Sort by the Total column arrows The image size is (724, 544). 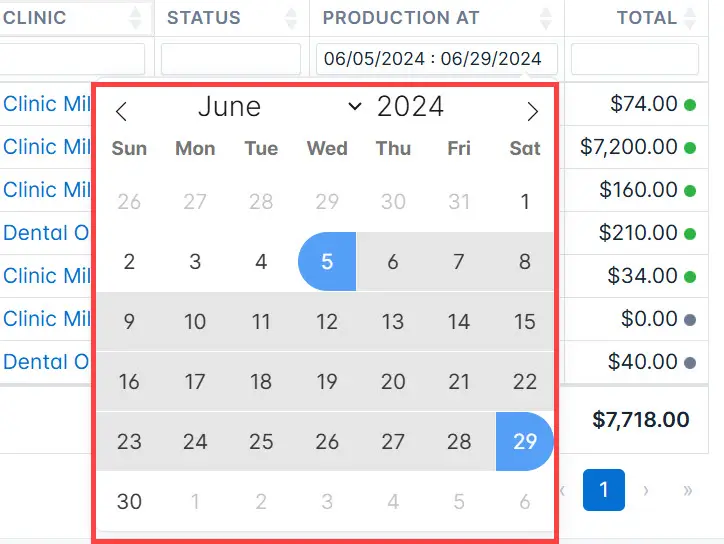pos(690,18)
